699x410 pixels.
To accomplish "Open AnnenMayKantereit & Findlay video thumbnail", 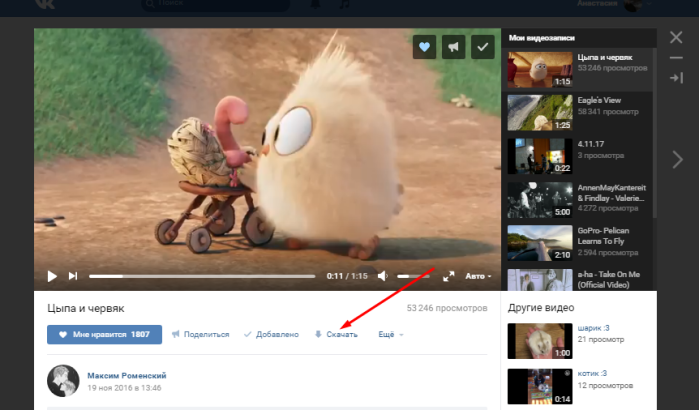I will pyautogui.click(x=540, y=200).
